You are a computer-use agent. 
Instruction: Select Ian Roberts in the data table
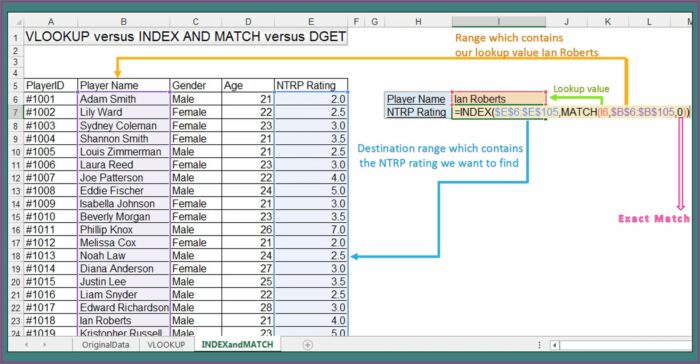pos(124,320)
